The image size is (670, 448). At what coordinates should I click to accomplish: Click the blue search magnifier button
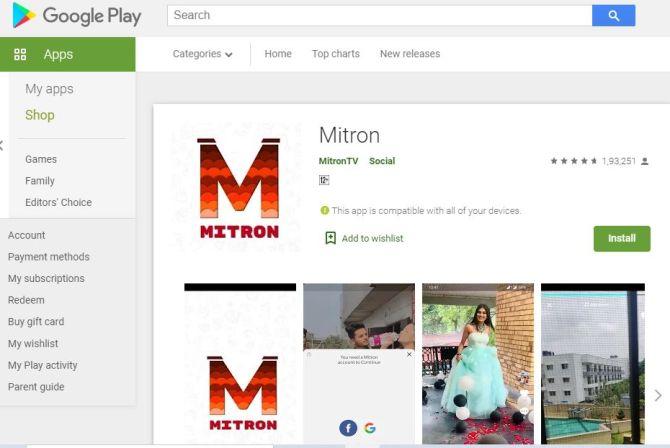[613, 16]
